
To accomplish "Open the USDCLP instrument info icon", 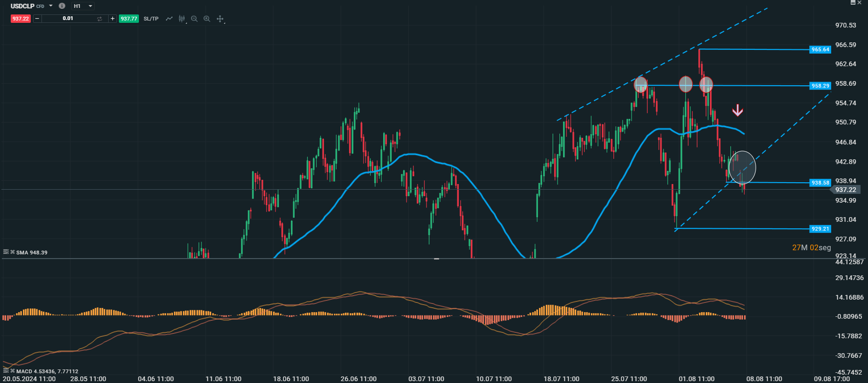I will (62, 6).
